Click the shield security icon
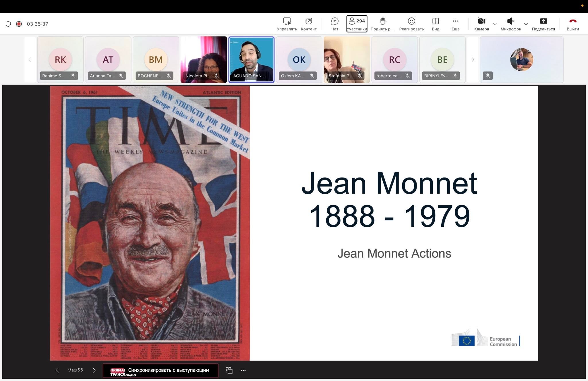The image size is (588, 381). 8,24
